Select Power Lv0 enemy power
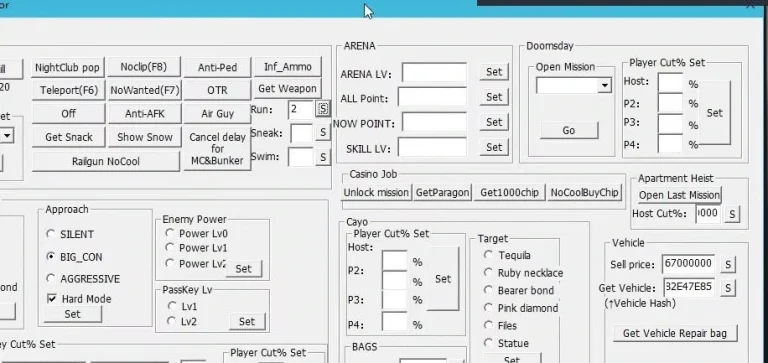Viewport: 768px width, 363px height. click(x=170, y=233)
